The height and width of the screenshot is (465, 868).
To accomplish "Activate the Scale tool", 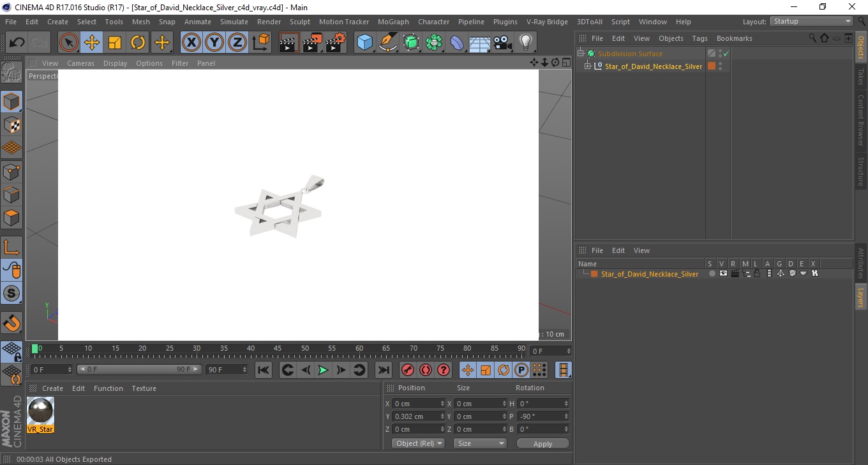I will coord(115,43).
